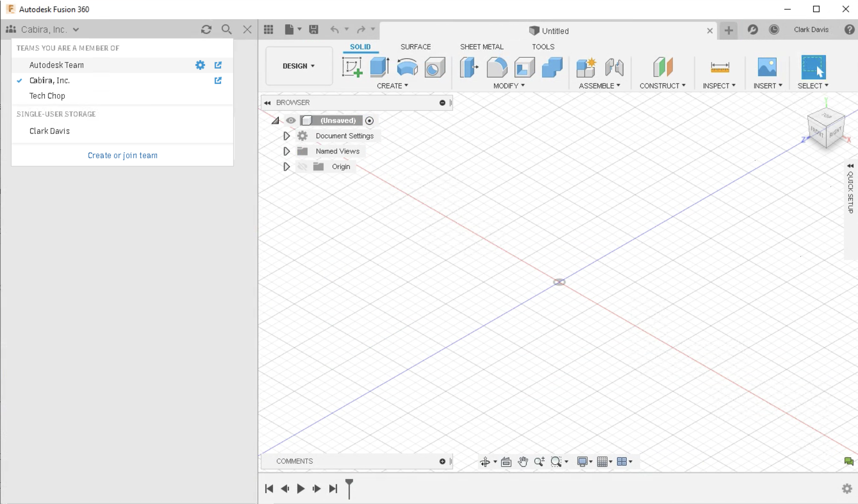Select the Shell tool icon
The height and width of the screenshot is (504, 858).
(525, 67)
